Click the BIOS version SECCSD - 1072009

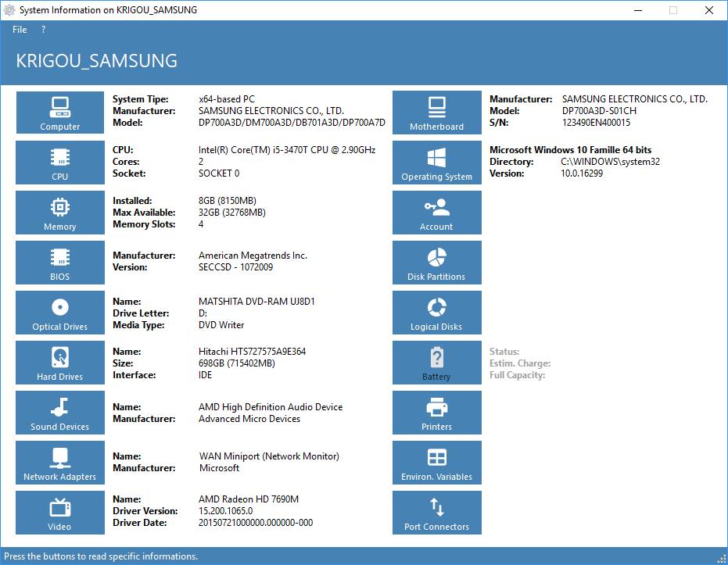click(235, 267)
